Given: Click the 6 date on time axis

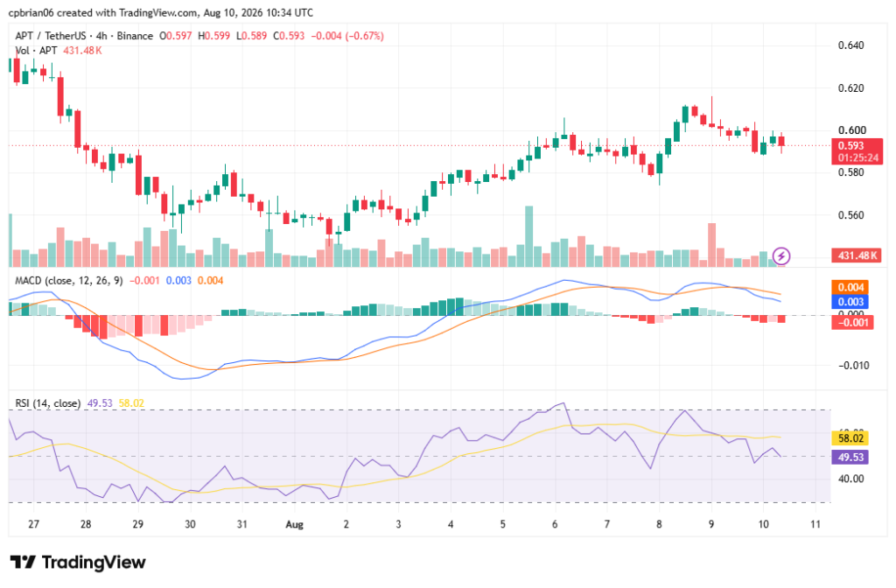Looking at the screenshot, I should [555, 525].
